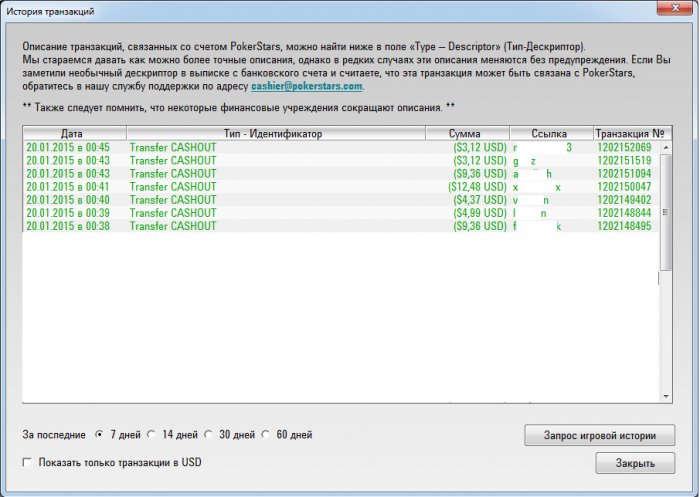This screenshot has height=497, width=700.
Task: Click Transfer CASHOUT in the 00:45 row
Action: point(173,147)
